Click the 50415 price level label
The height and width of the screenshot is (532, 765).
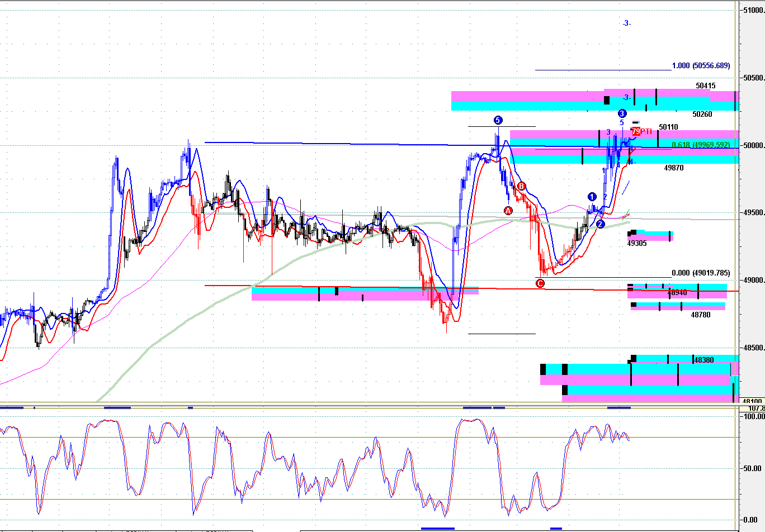[706, 86]
